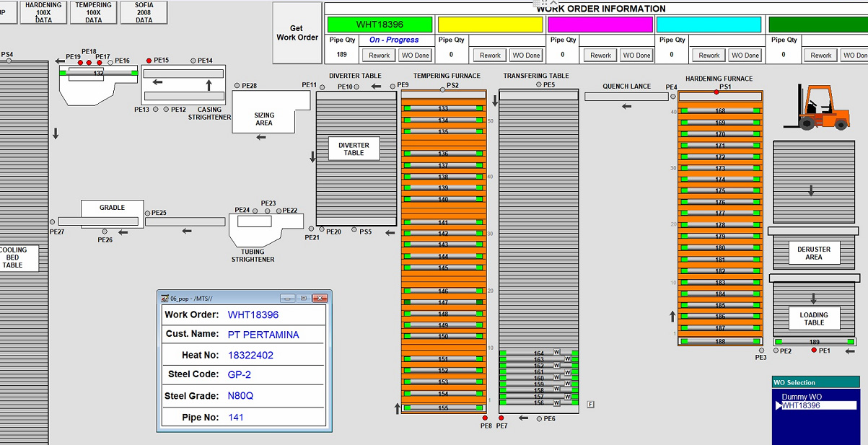Select Dummy WO in WO Selection
The height and width of the screenshot is (445, 868).
click(802, 397)
